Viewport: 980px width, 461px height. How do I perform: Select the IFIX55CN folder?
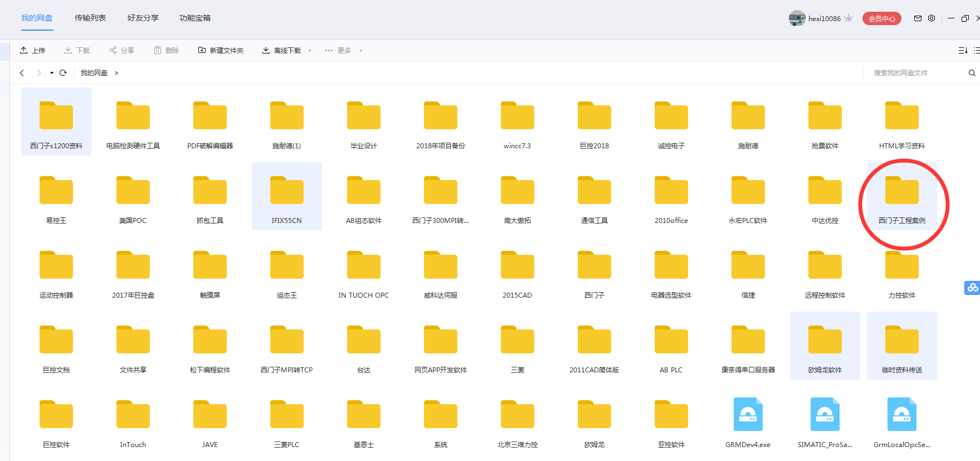(x=287, y=196)
